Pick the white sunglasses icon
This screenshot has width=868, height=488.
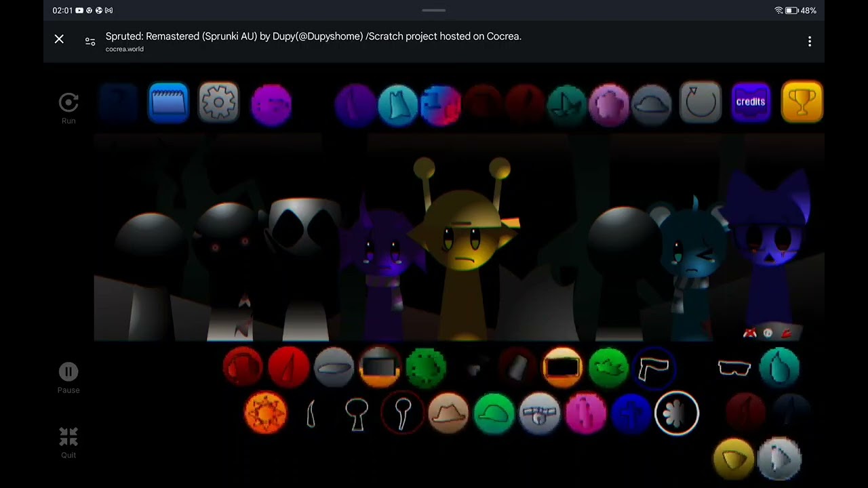coord(734,367)
